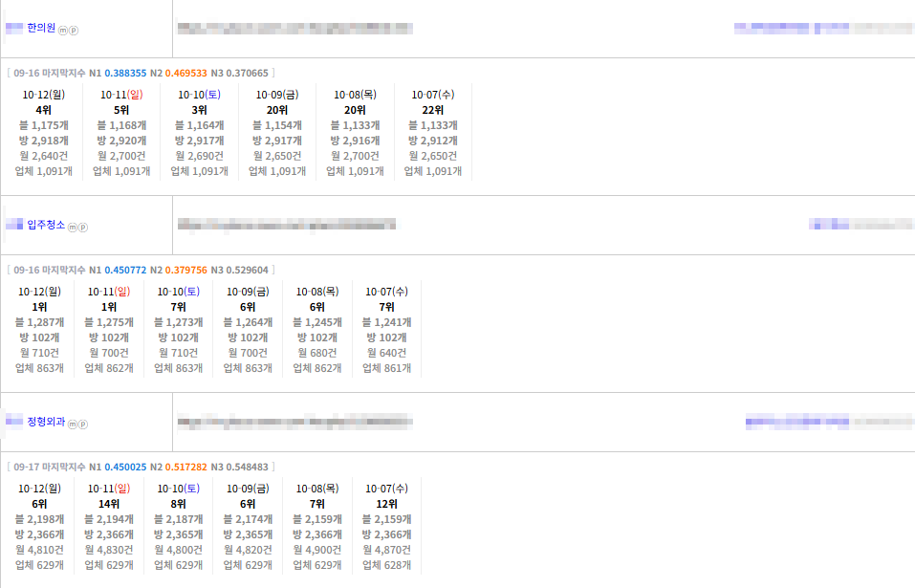
Task: Click the blurred description text in 정형외과 row
Action: click(x=295, y=422)
